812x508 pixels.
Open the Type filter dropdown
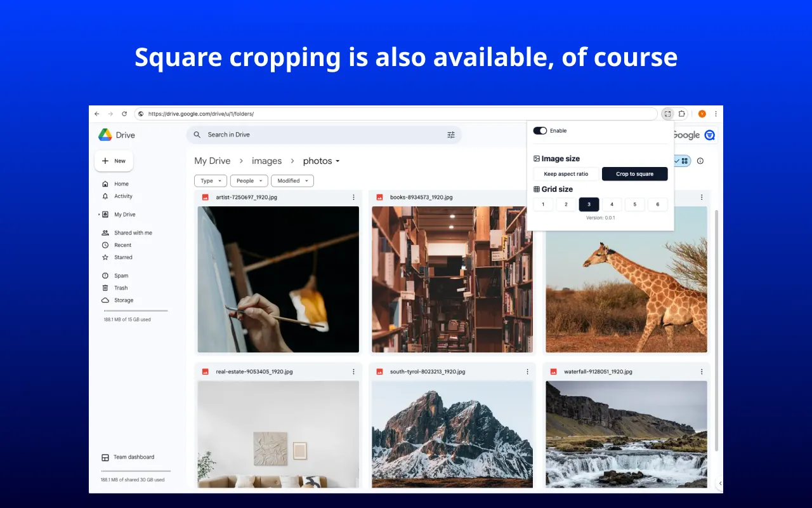210,180
